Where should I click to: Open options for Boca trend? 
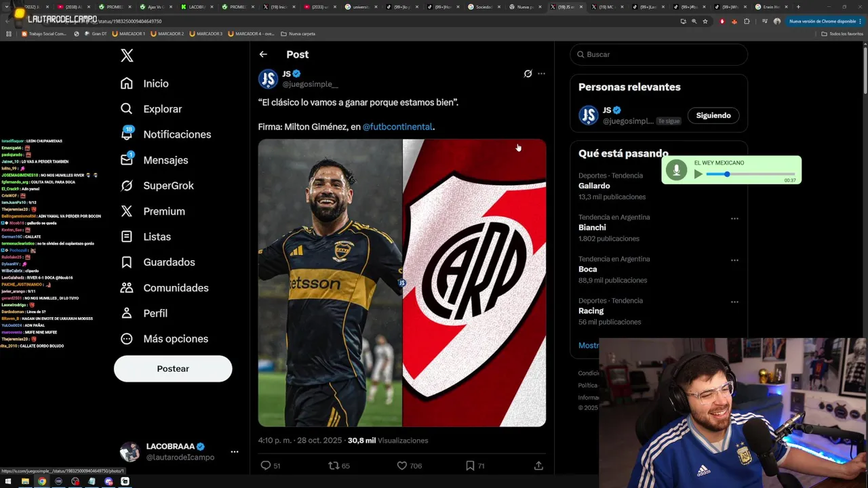tap(734, 260)
